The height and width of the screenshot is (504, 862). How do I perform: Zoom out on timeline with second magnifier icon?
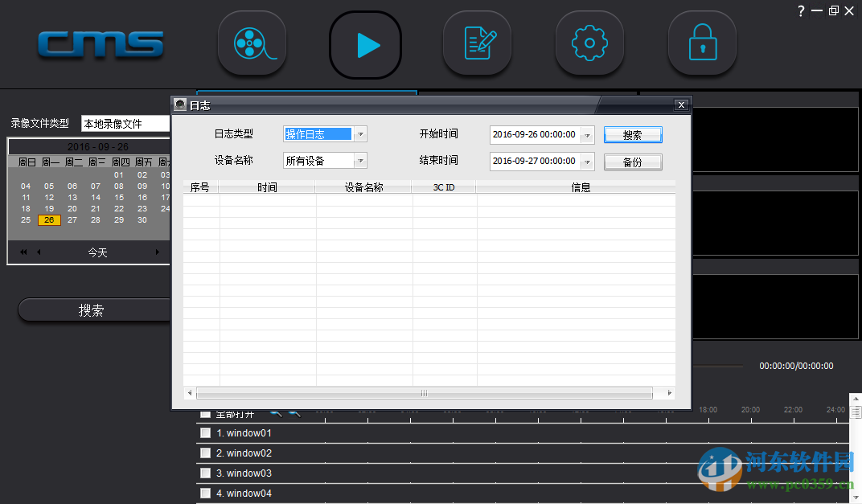pos(294,412)
